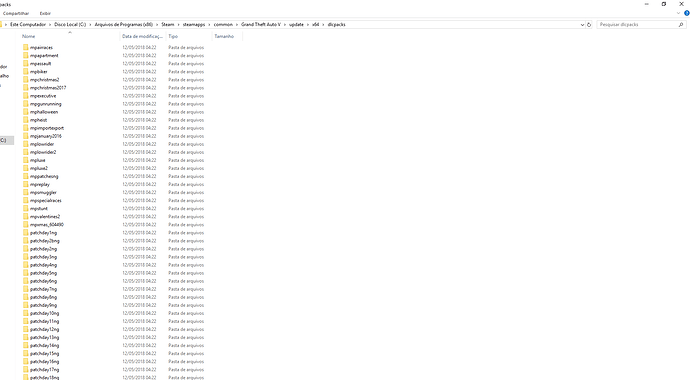Go to the steamapps breadcrumb folder

(194, 25)
